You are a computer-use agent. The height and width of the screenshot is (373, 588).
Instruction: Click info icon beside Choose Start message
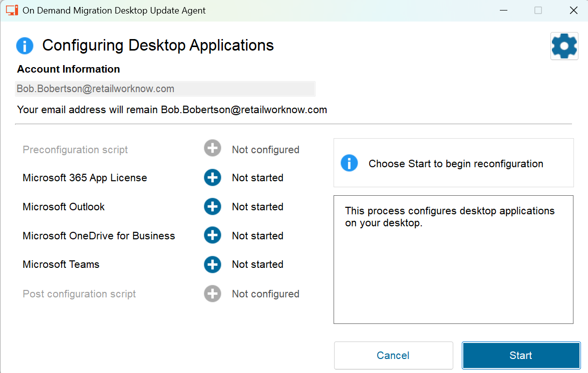(x=349, y=163)
